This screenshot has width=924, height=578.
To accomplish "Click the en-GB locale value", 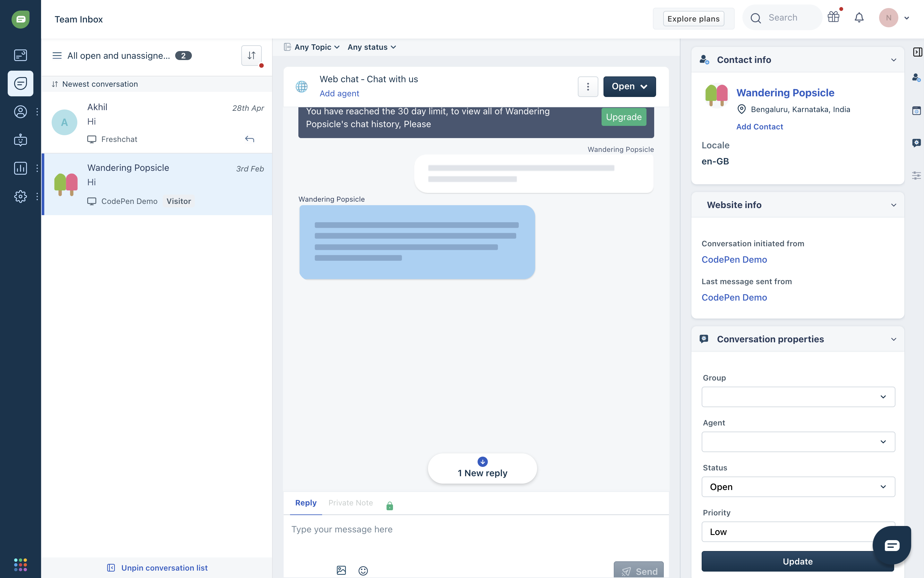I will [x=715, y=161].
